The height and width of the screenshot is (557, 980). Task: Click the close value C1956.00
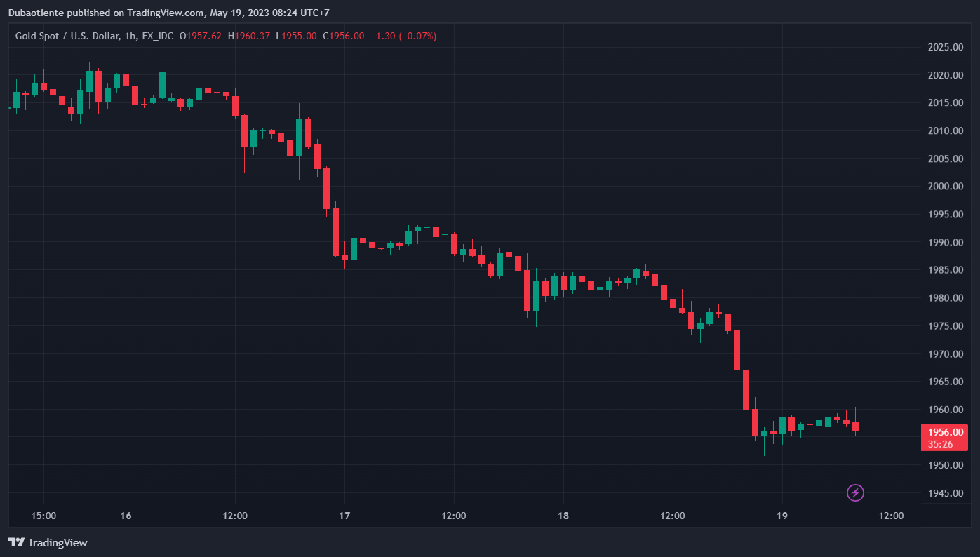pyautogui.click(x=344, y=36)
